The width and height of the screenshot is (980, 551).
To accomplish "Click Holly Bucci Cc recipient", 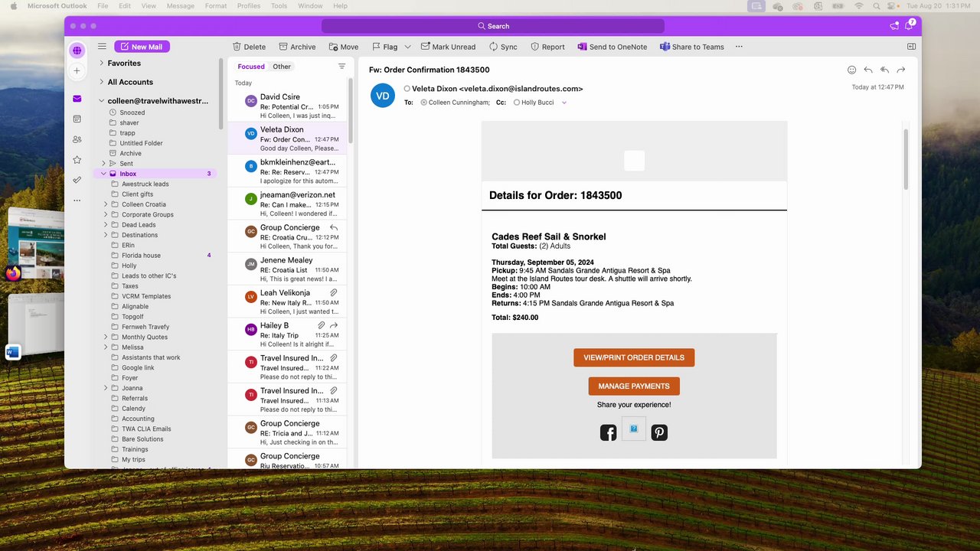I will tap(537, 103).
